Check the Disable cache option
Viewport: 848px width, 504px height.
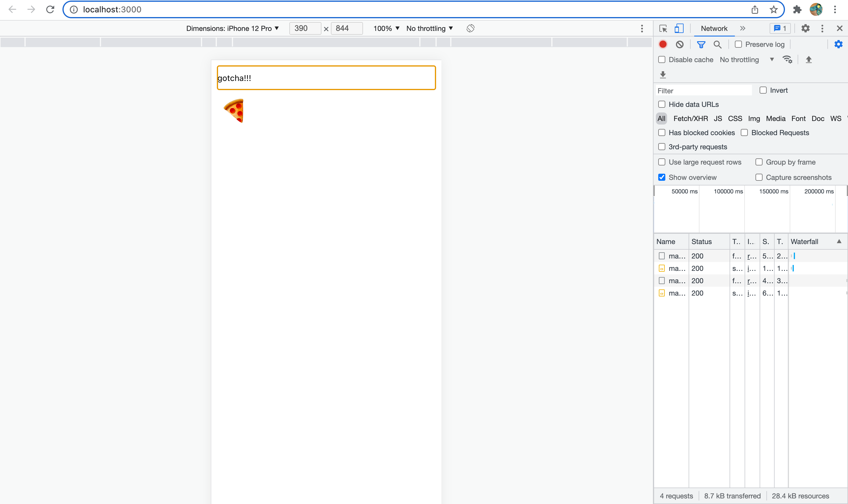tap(661, 59)
